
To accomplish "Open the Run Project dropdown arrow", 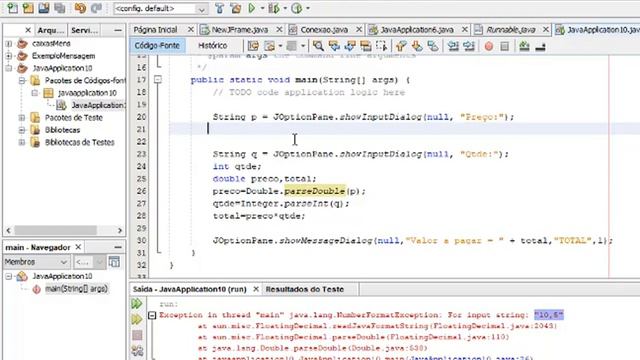I will pyautogui.click(x=262, y=8).
